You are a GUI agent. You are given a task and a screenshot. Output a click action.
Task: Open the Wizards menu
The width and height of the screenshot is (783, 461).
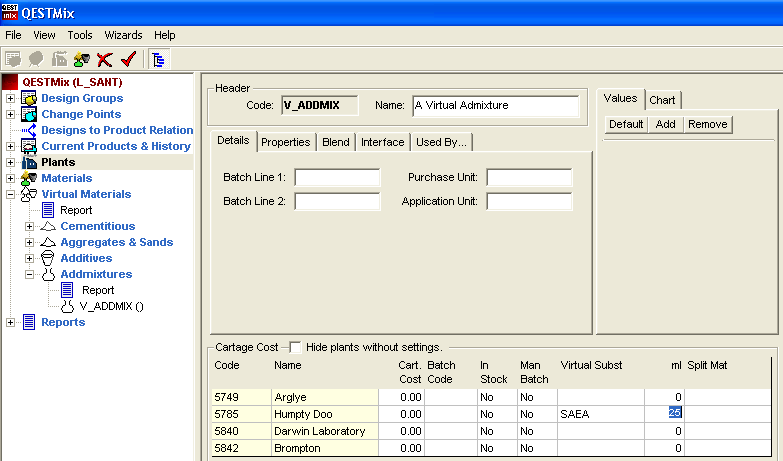[123, 35]
